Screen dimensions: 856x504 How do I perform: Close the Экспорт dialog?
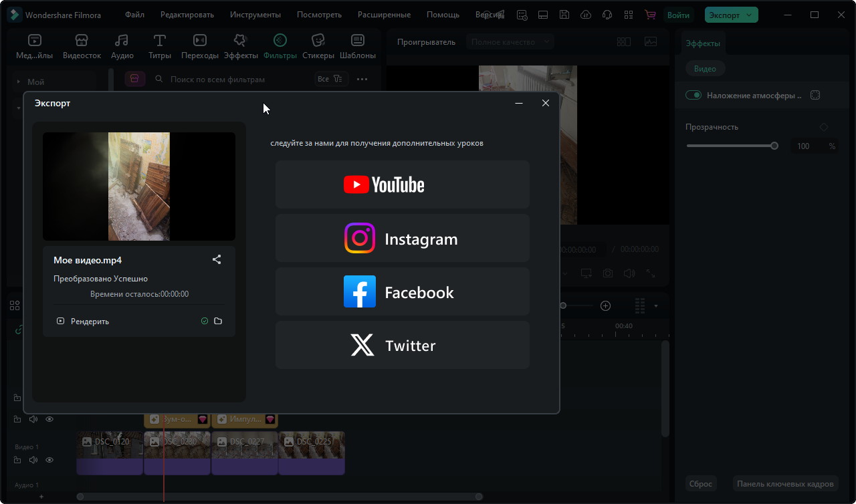coord(546,103)
